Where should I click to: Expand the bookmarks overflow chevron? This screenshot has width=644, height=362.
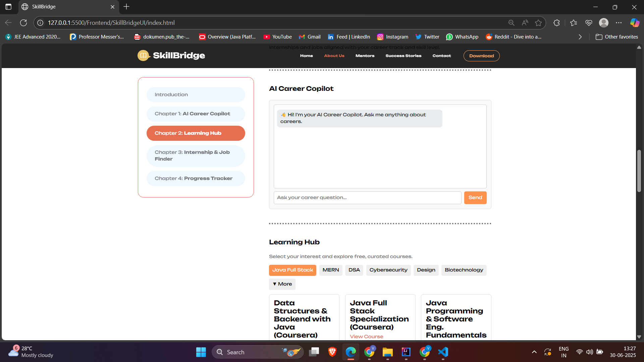(580, 37)
